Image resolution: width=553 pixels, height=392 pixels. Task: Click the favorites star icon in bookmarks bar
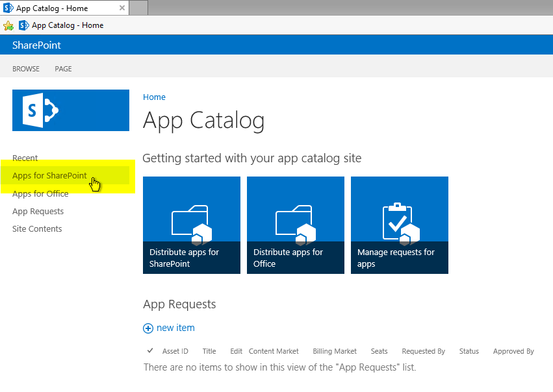coord(8,26)
